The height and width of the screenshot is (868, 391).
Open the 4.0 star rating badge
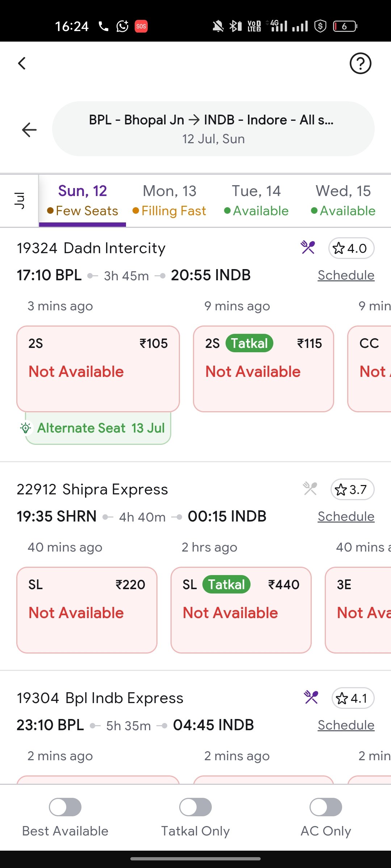click(x=351, y=248)
